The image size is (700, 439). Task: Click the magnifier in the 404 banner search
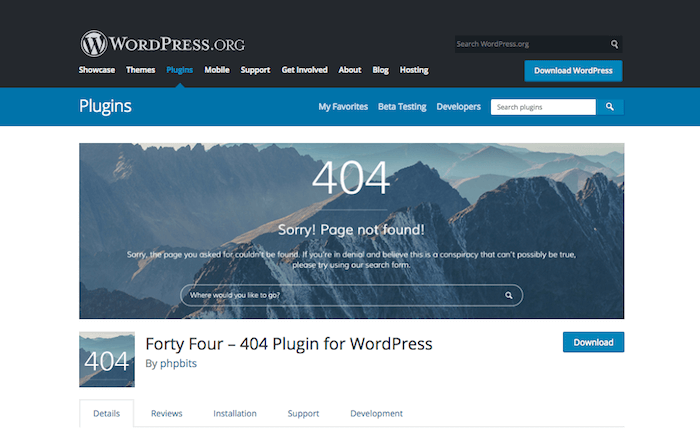pos(508,295)
